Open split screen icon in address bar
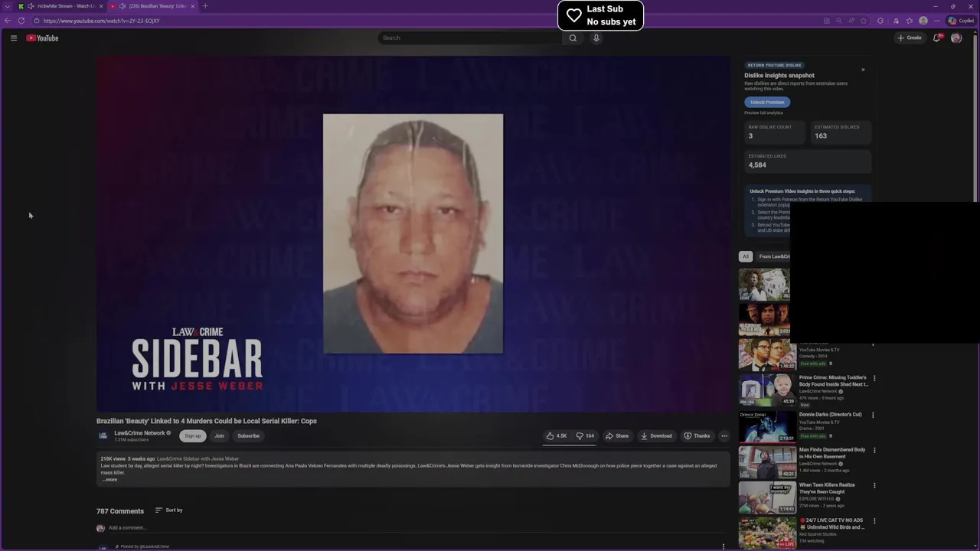980x551 pixels. click(x=827, y=21)
